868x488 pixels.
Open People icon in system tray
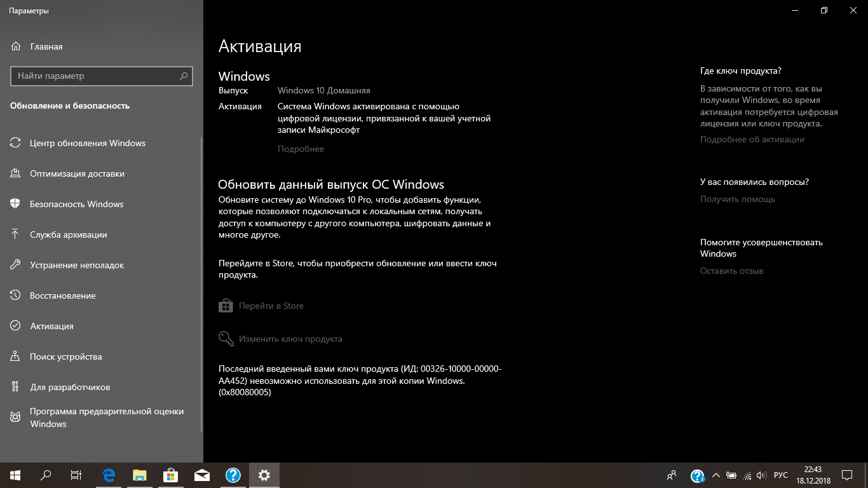(x=672, y=475)
